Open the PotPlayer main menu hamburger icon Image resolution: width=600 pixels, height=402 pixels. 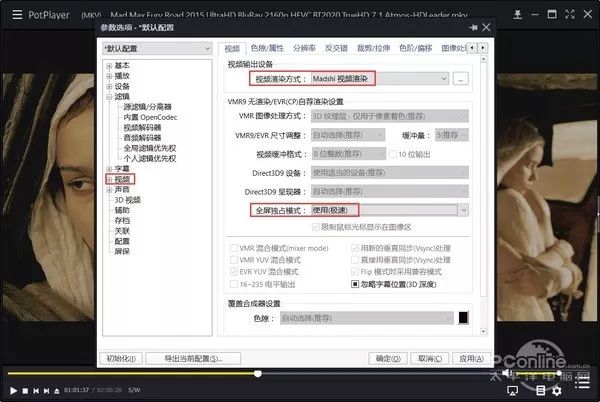[x=17, y=15]
